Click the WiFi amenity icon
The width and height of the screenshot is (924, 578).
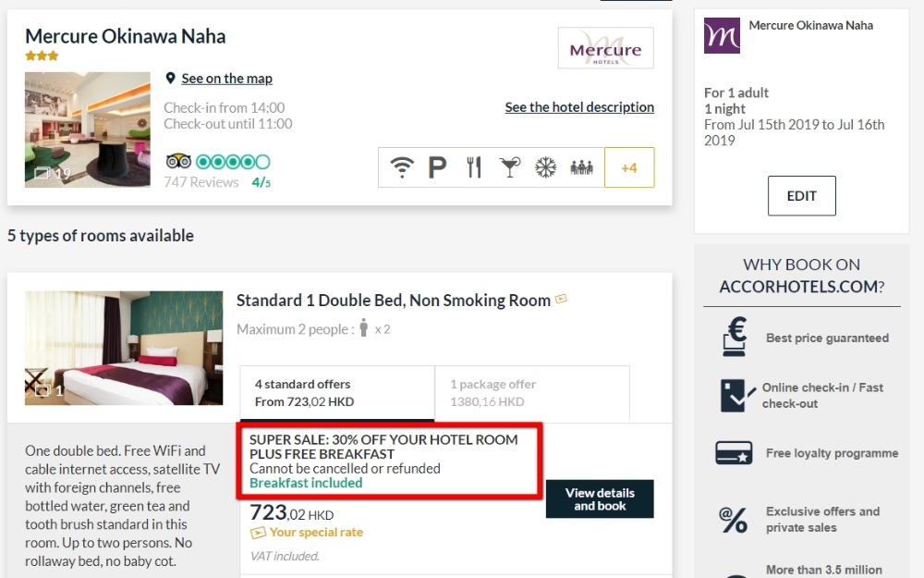click(401, 167)
